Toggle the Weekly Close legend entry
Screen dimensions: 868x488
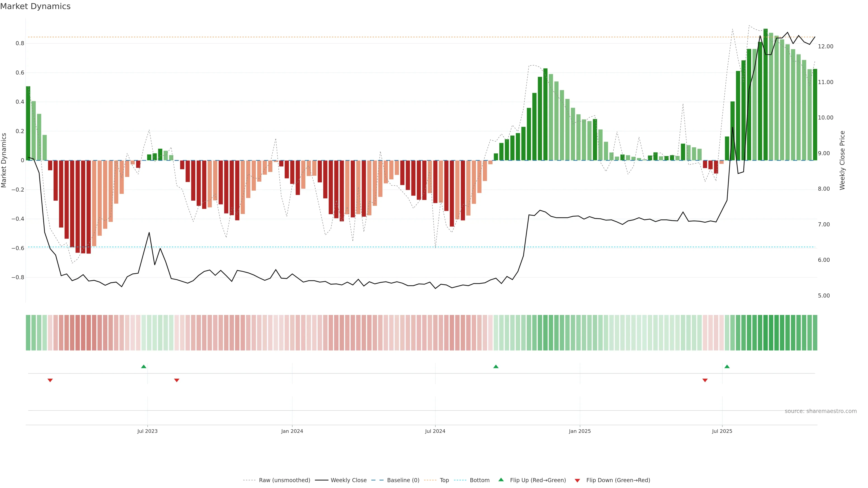coord(348,480)
